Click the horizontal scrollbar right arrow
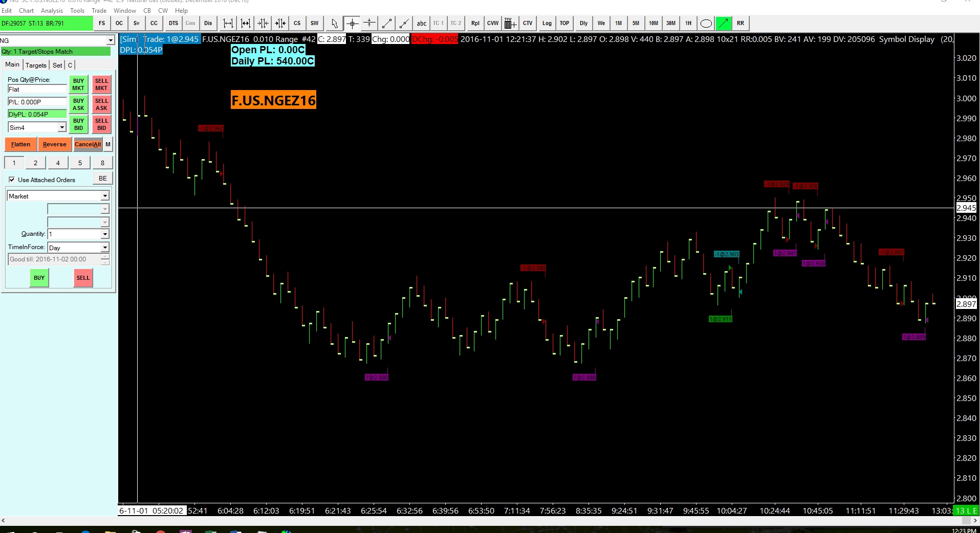The width and height of the screenshot is (980, 533). [x=975, y=521]
